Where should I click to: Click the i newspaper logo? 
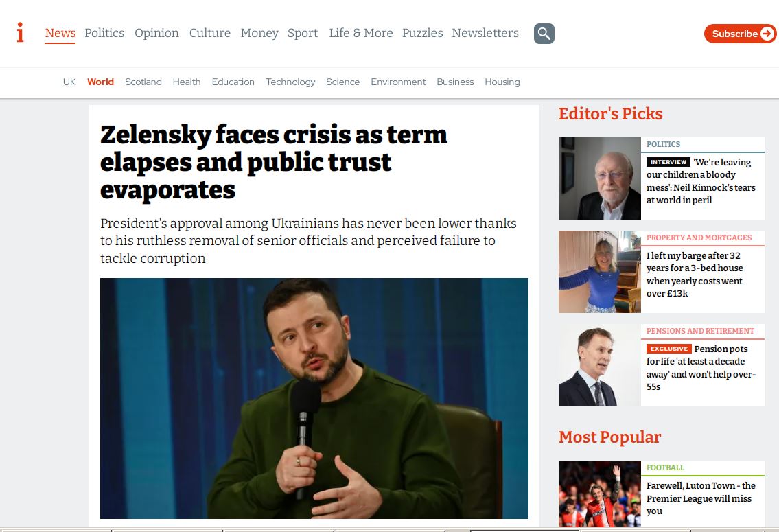[x=20, y=33]
